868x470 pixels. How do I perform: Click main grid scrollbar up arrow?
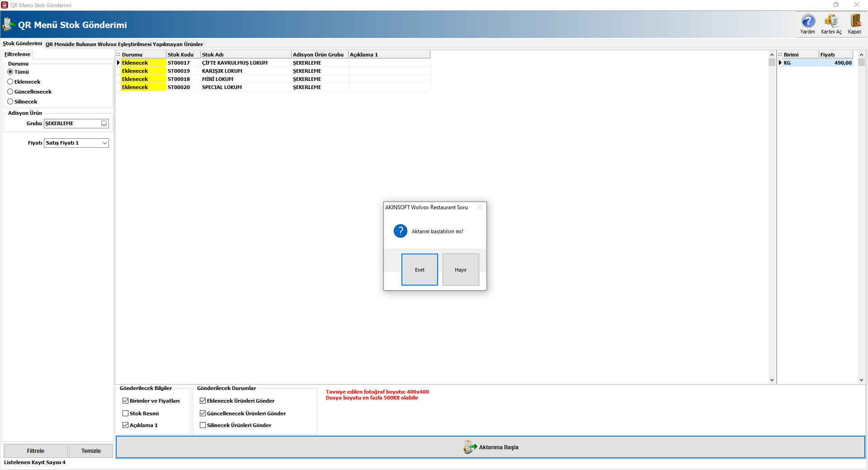click(x=772, y=55)
